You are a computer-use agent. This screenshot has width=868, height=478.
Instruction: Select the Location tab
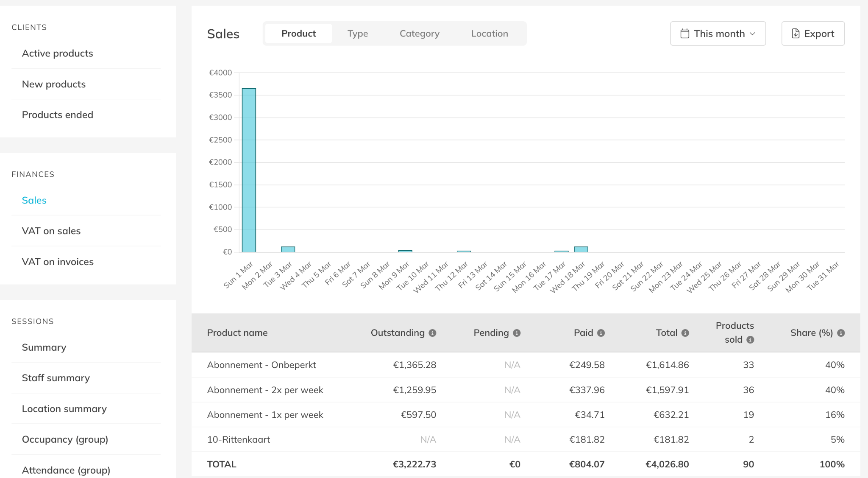489,34
